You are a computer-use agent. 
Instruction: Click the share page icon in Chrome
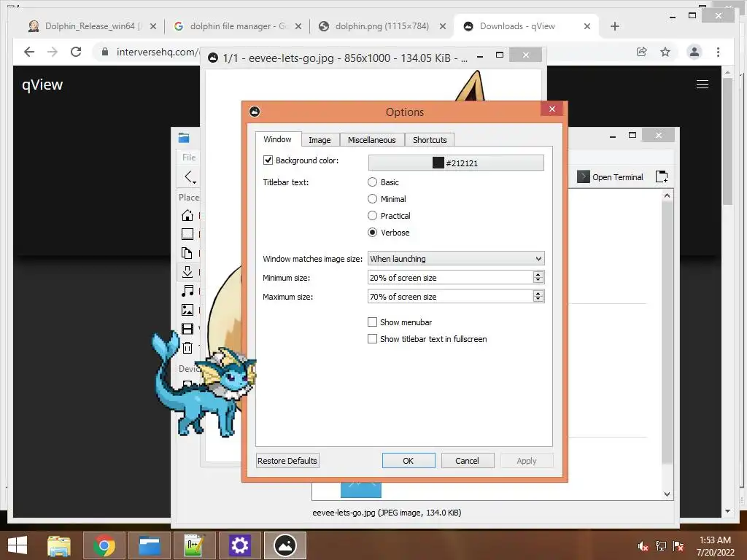pos(642,52)
